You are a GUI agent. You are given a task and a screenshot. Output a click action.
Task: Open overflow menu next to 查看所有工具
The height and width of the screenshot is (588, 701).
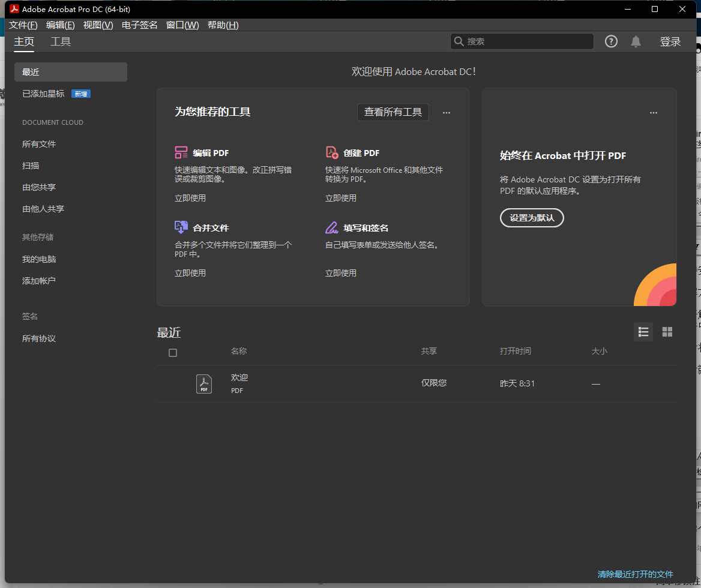[x=447, y=112]
